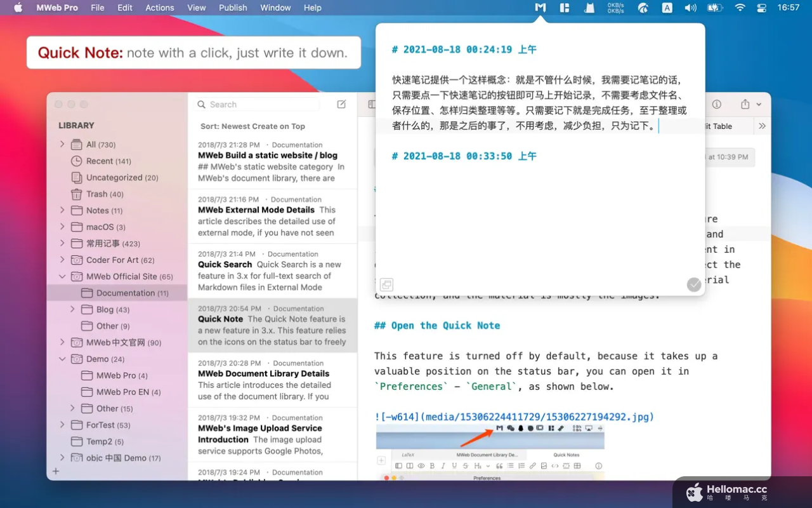Open the File menu

click(x=98, y=8)
